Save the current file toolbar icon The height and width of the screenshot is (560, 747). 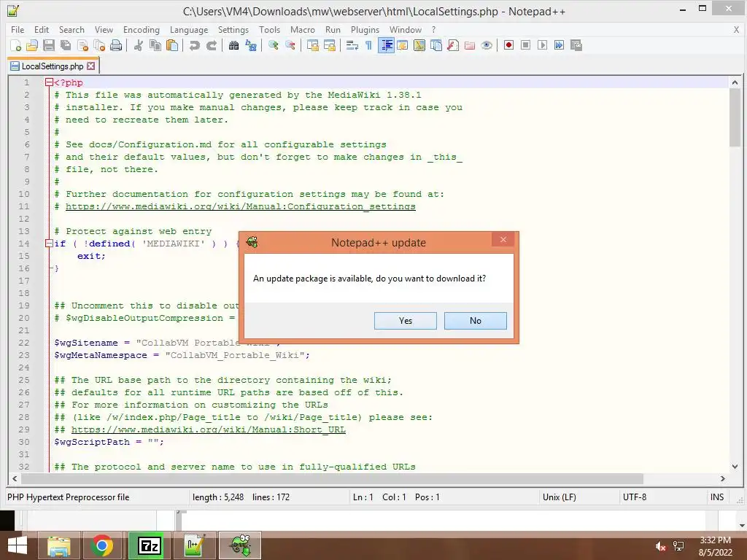click(49, 45)
